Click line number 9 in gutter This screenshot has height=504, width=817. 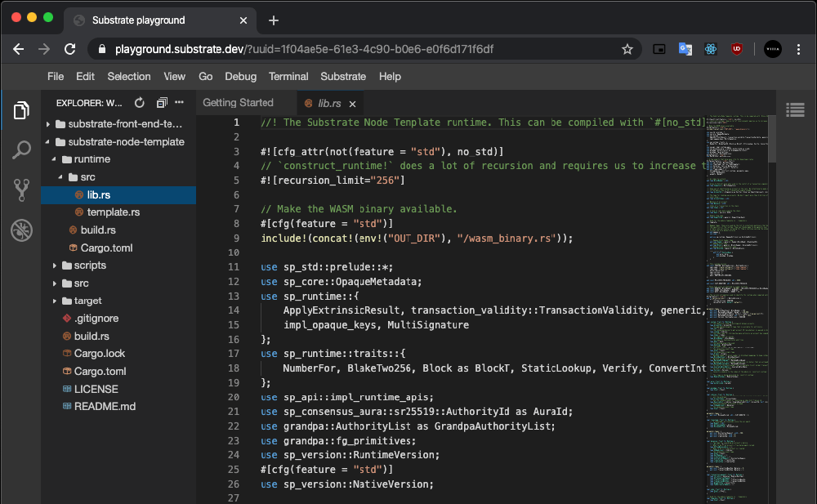tap(236, 239)
